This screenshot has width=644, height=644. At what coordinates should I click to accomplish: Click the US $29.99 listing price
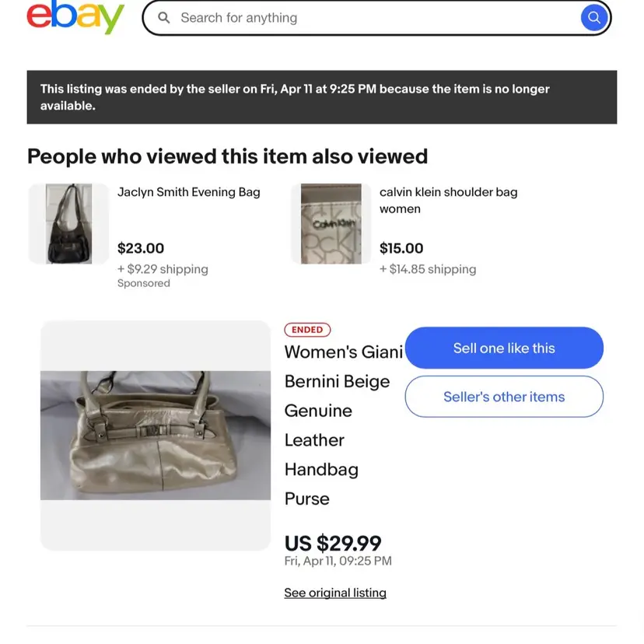click(333, 542)
